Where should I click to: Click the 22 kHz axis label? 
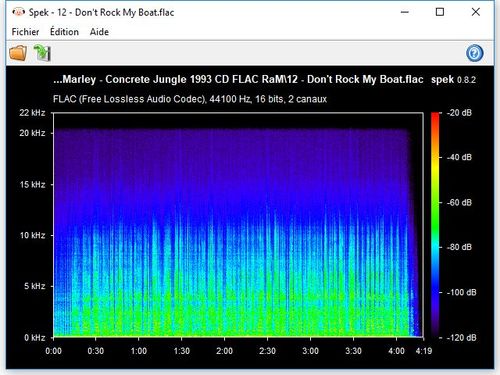(x=32, y=113)
